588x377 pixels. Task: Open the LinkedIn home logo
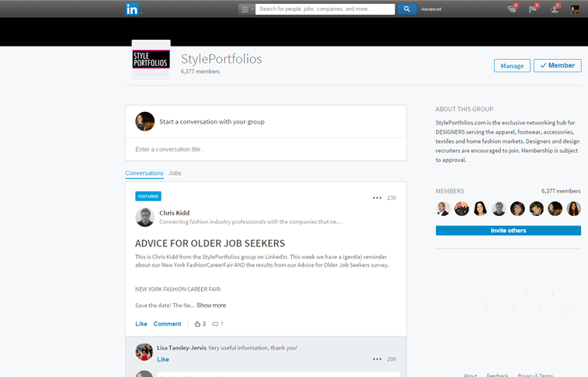[x=132, y=9]
